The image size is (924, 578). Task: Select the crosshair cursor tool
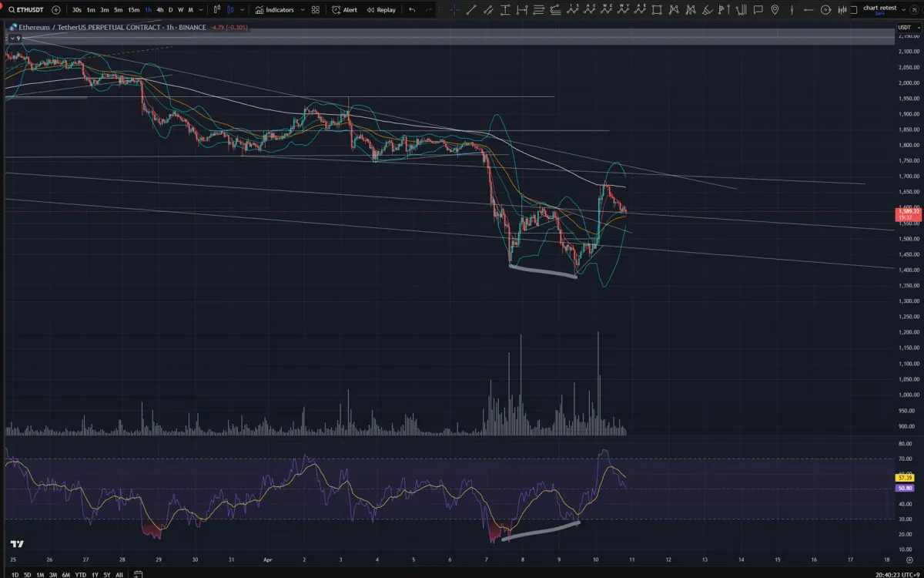click(x=454, y=10)
